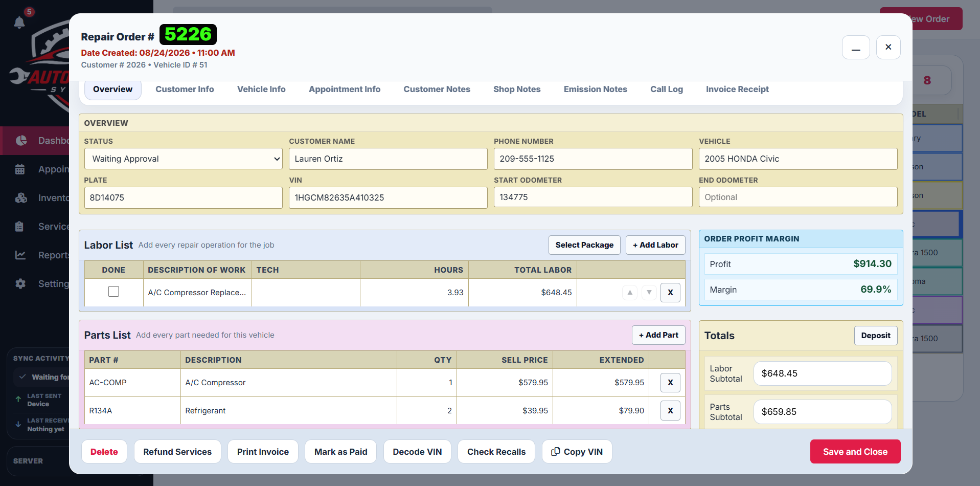Viewport: 980px width, 486px height.
Task: View the Emission Notes tab
Action: click(x=595, y=90)
